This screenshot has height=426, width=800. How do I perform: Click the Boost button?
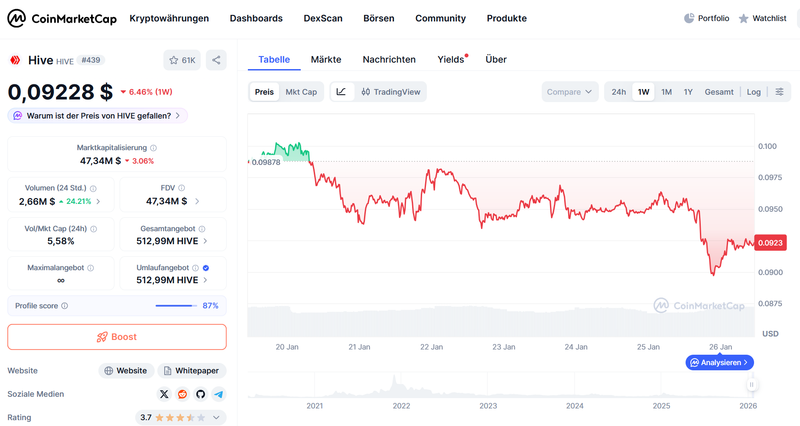click(x=117, y=337)
